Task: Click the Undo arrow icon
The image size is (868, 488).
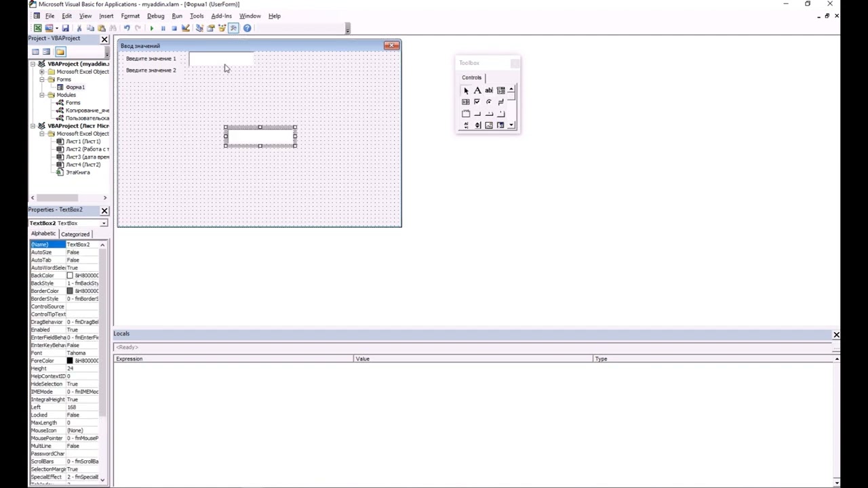Action: point(127,28)
